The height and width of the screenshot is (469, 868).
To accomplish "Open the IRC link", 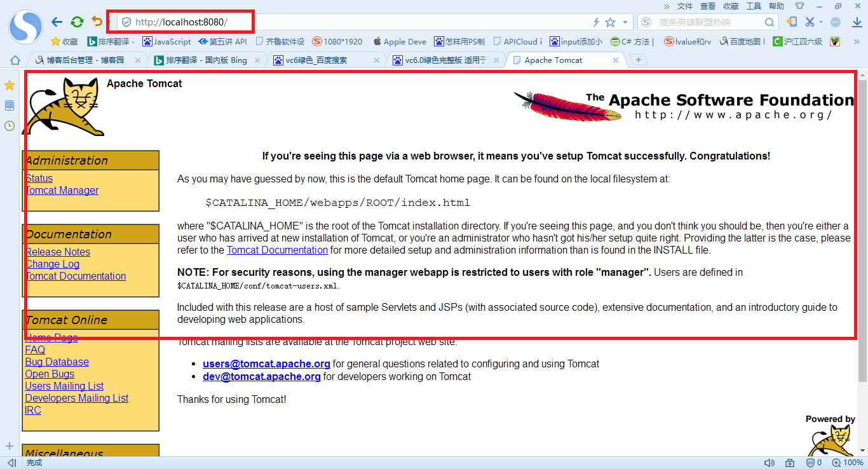I will (x=33, y=411).
